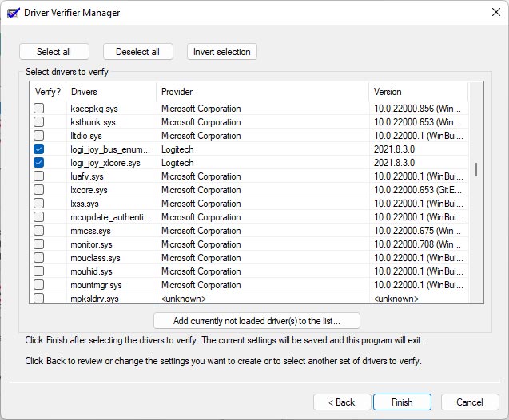Image resolution: width=509 pixels, height=420 pixels.
Task: Uncheck the logi_joy_bus_enum driver checkbox
Action: coord(38,149)
